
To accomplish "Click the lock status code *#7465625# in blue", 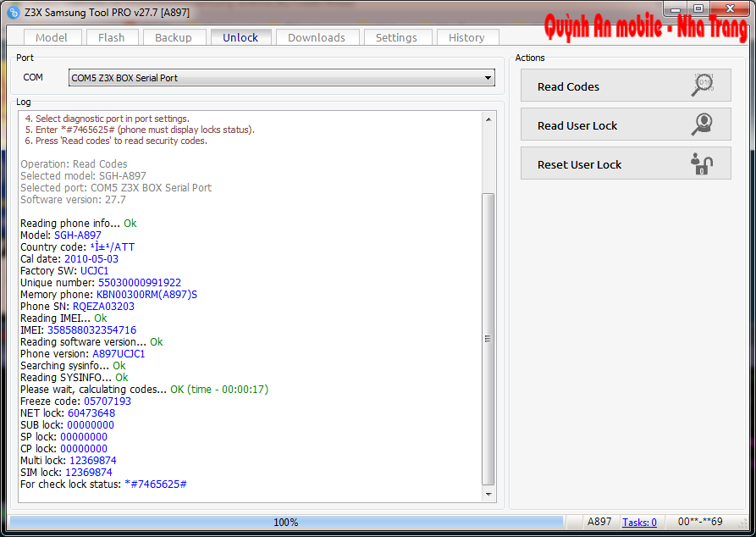I will point(156,484).
